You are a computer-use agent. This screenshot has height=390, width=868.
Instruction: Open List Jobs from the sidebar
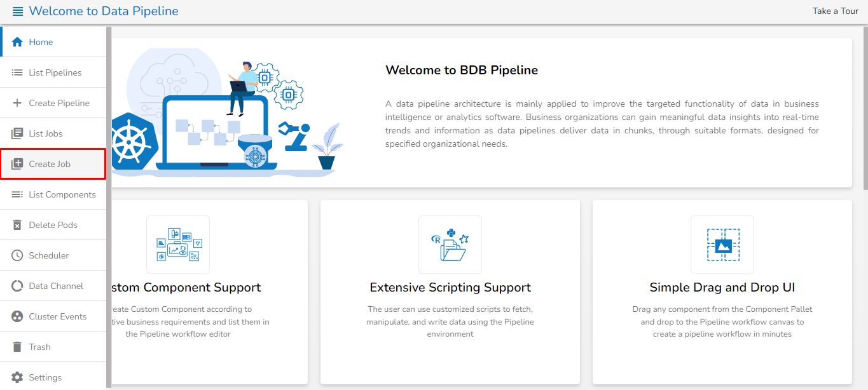(53, 133)
